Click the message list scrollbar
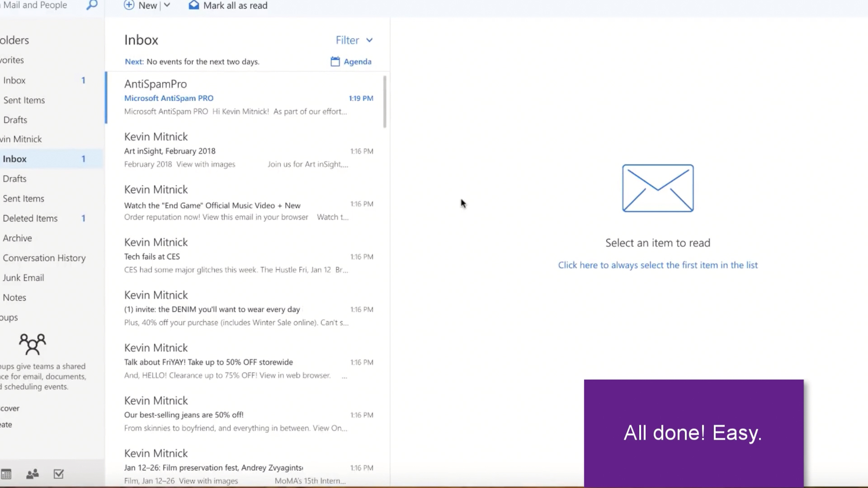The image size is (868, 488). pyautogui.click(x=385, y=102)
